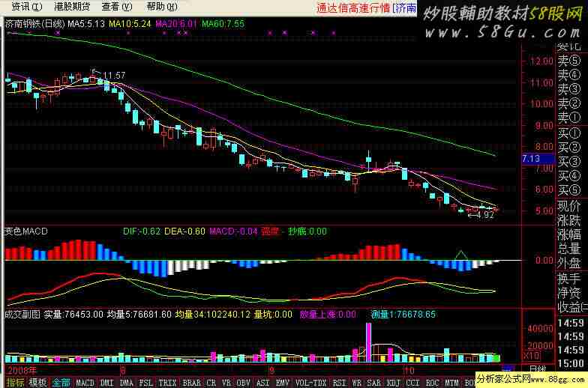Click the 卖⑤ order book row
This screenshot has width=588, height=388.
[x=568, y=61]
